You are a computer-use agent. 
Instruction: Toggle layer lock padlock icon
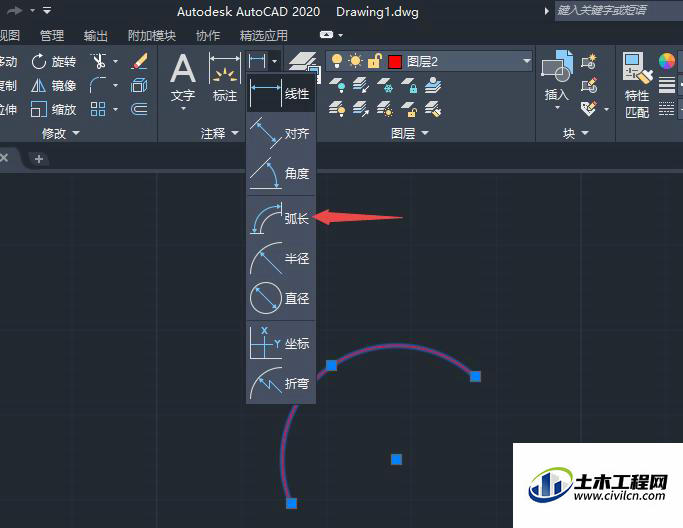[x=375, y=61]
